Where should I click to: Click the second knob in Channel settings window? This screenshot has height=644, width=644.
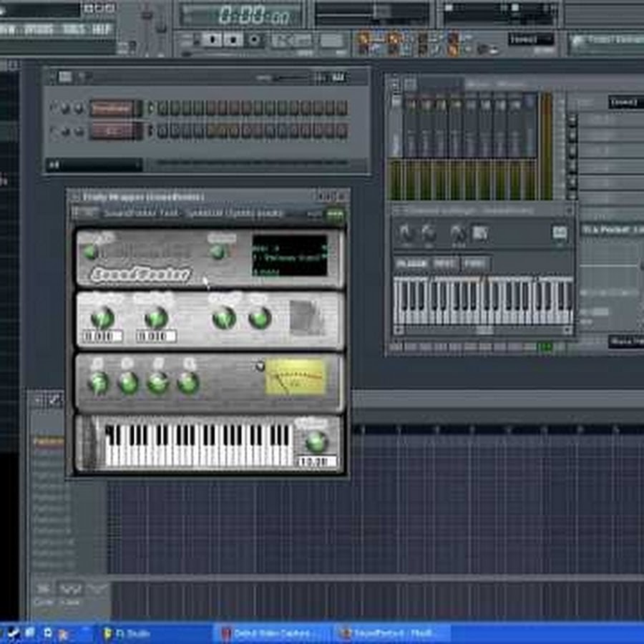(x=429, y=233)
